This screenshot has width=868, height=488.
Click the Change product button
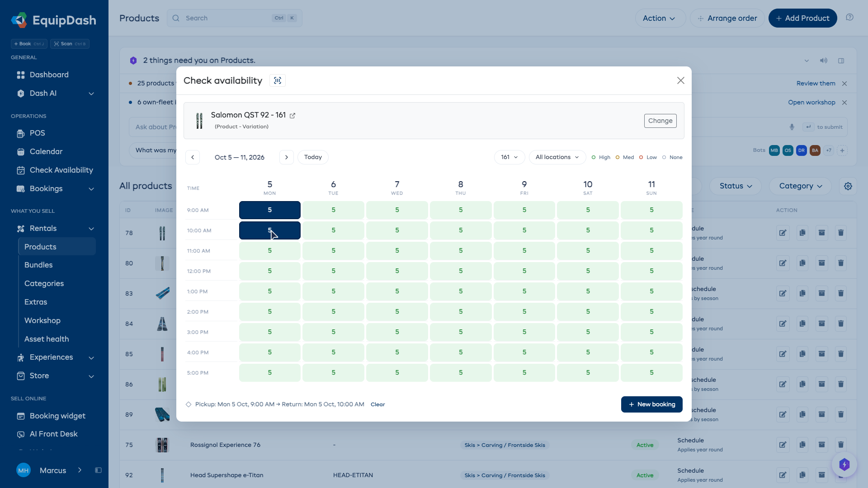660,121
